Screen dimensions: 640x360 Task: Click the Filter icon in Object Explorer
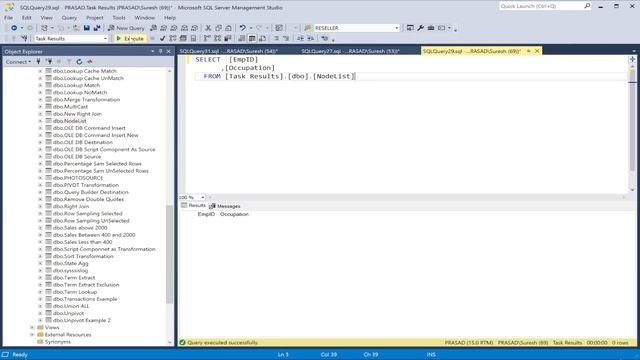(x=69, y=62)
